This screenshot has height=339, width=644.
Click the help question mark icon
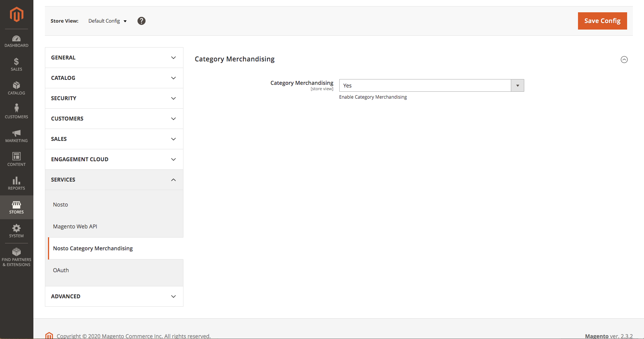(142, 21)
